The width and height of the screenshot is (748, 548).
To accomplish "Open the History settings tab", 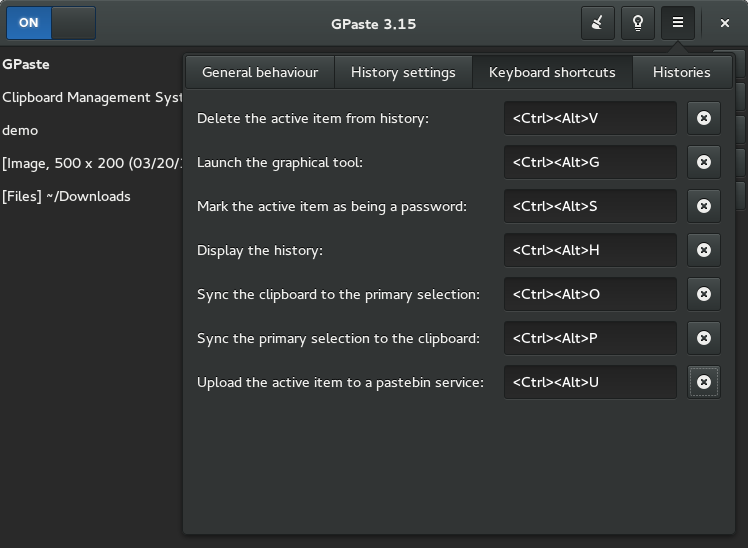I will [403, 72].
